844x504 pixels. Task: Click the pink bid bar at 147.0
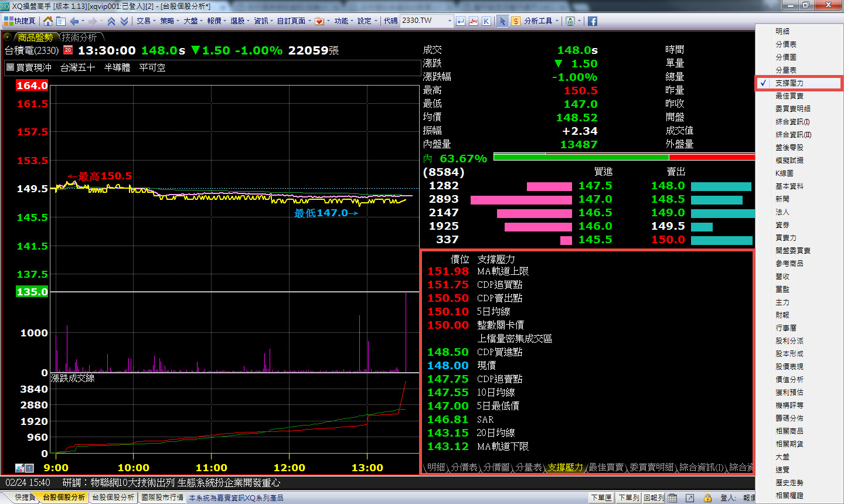tap(521, 200)
